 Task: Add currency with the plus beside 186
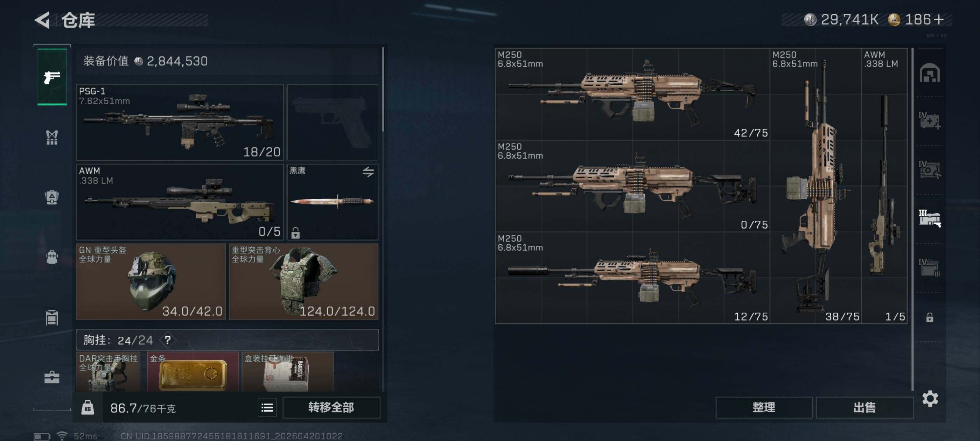pyautogui.click(x=939, y=19)
